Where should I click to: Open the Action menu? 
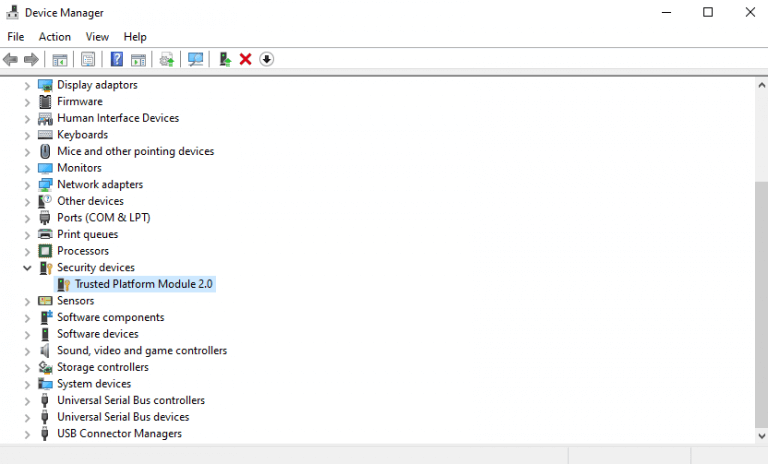(55, 37)
